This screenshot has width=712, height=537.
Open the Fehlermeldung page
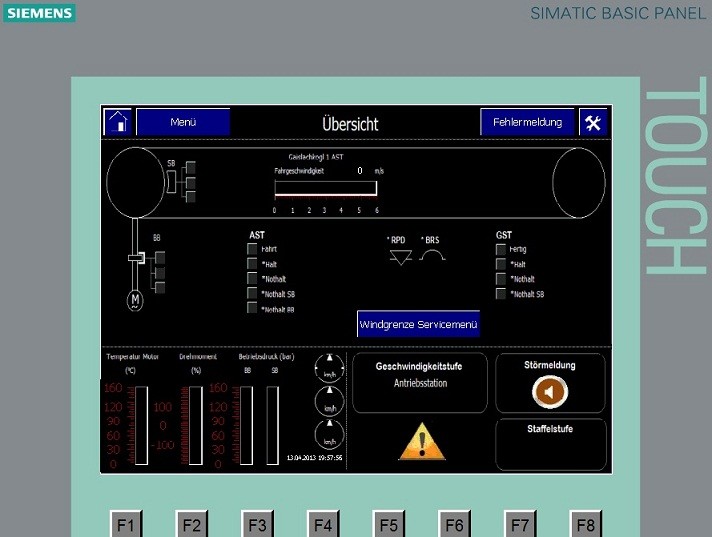[x=527, y=122]
